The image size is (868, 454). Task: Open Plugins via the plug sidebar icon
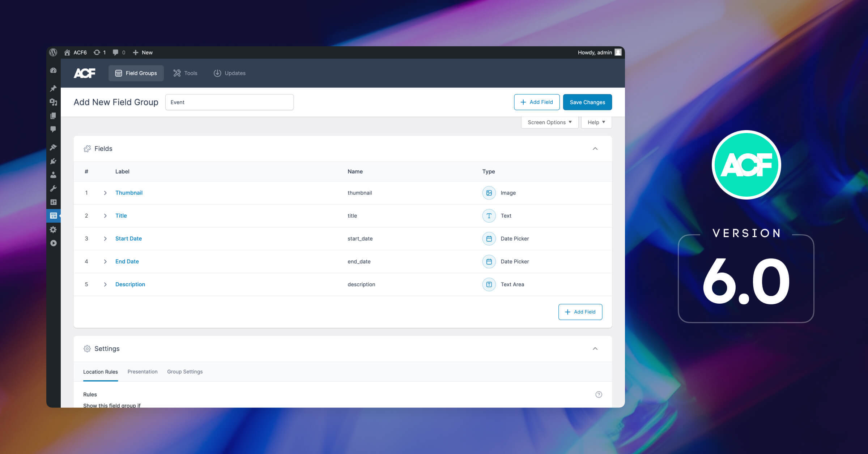point(53,161)
